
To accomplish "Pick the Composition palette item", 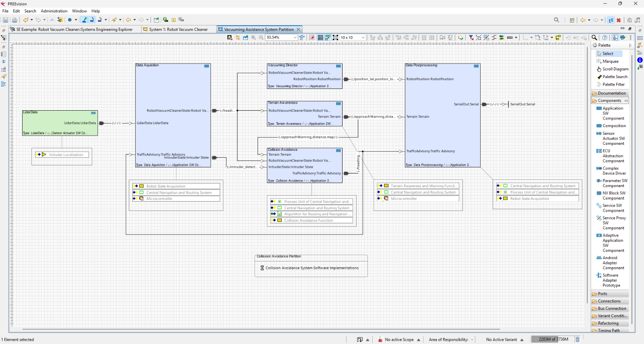I will (x=611, y=126).
